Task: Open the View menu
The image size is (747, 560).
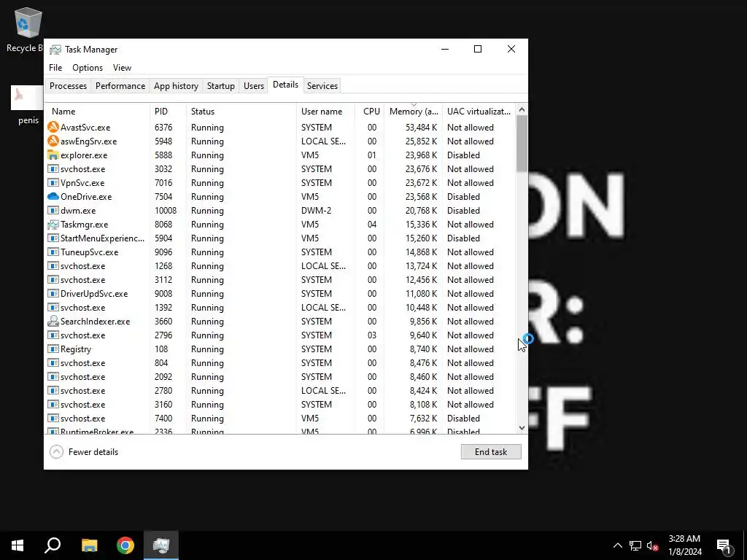Action: tap(122, 68)
